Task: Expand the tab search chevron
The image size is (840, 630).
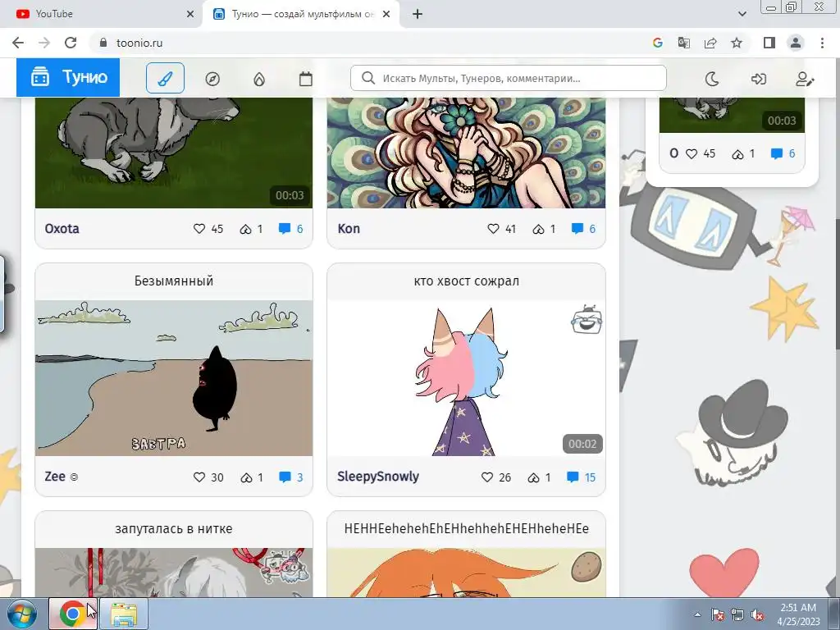Action: pyautogui.click(x=742, y=14)
